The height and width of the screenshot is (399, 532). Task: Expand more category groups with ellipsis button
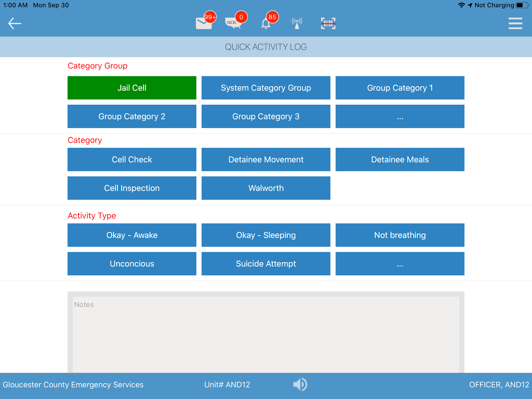point(400,117)
